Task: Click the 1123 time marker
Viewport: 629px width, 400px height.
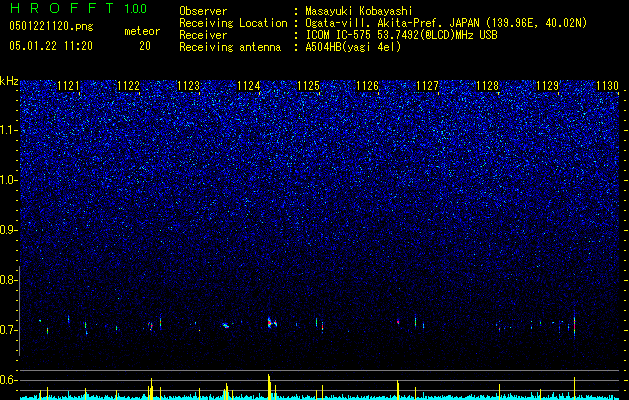Action: [x=189, y=86]
